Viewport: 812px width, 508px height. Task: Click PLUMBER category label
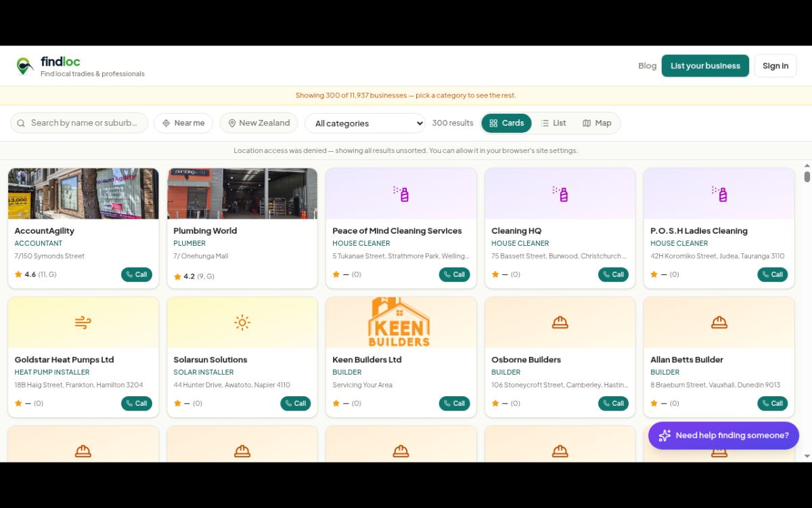point(189,244)
